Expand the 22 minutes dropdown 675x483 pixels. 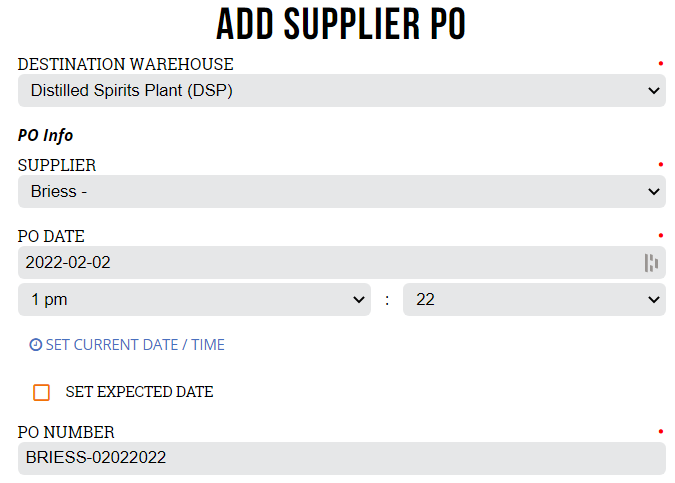click(534, 300)
